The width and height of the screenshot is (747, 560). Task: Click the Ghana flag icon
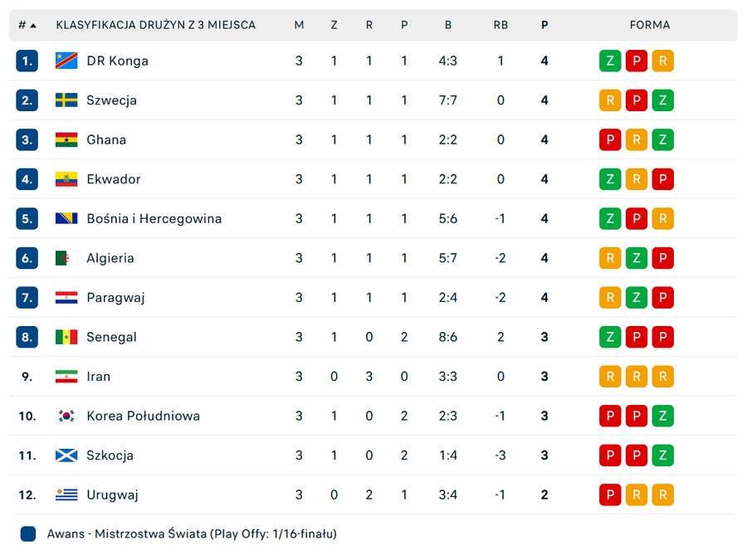(66, 139)
